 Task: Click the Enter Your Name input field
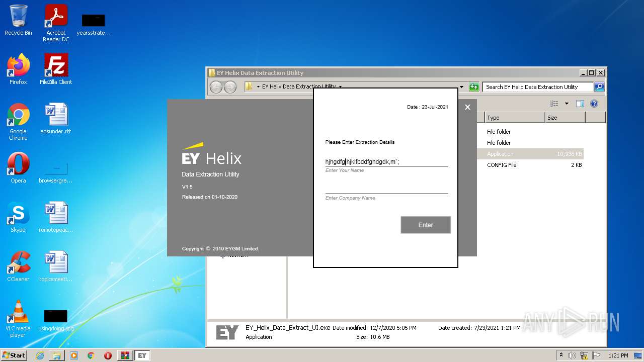coord(386,161)
